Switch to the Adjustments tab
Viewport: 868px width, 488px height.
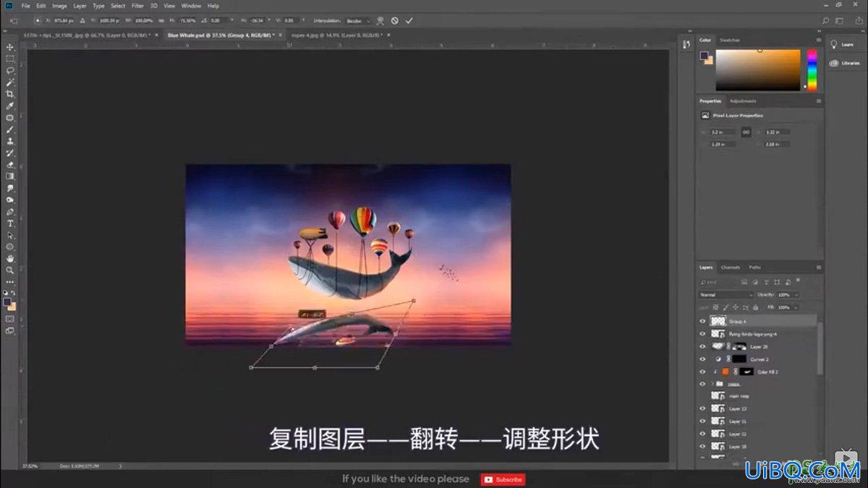(743, 101)
